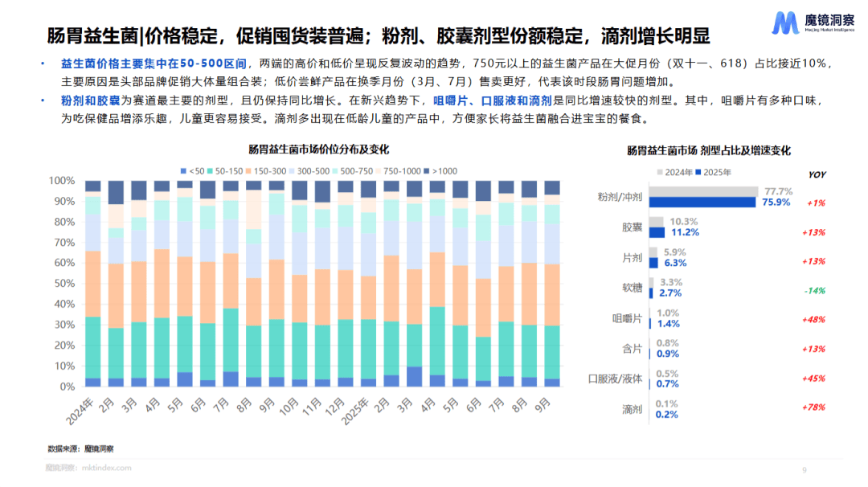Select the 口服液/液体 category label

point(615,379)
